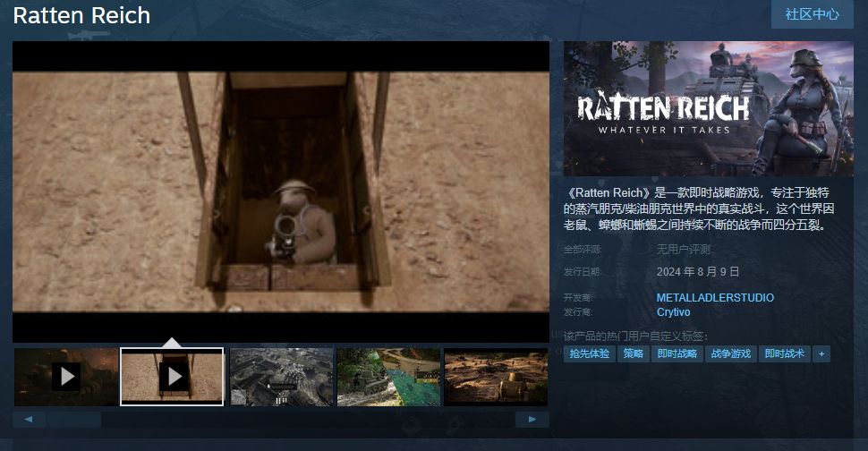
Task: Open the tank by river screenshot thumbnail
Action: pos(388,377)
